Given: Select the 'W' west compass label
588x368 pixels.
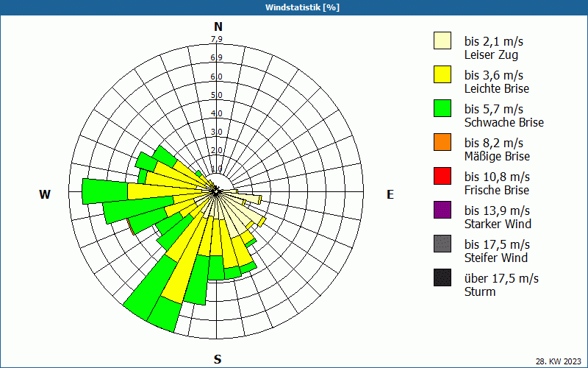Looking at the screenshot, I should pos(45,194).
